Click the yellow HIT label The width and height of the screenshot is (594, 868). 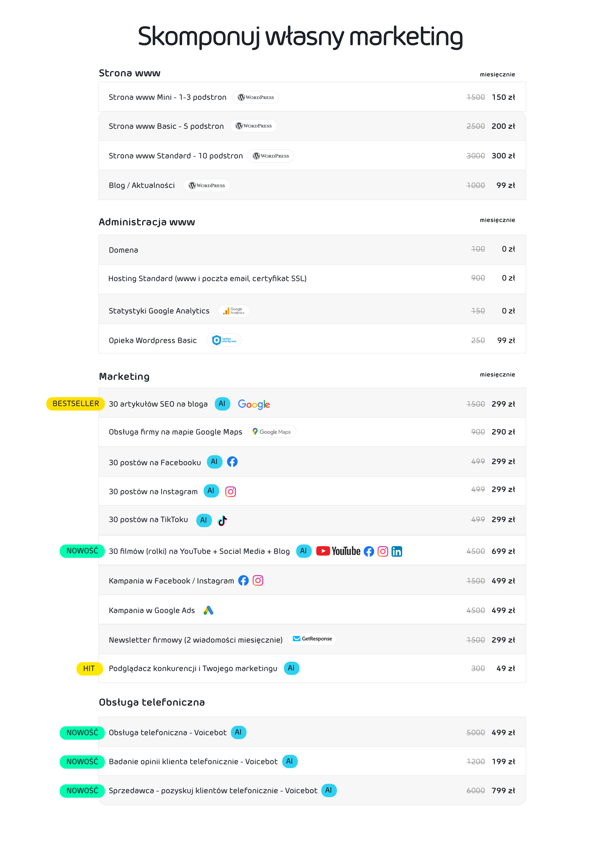[x=89, y=669]
